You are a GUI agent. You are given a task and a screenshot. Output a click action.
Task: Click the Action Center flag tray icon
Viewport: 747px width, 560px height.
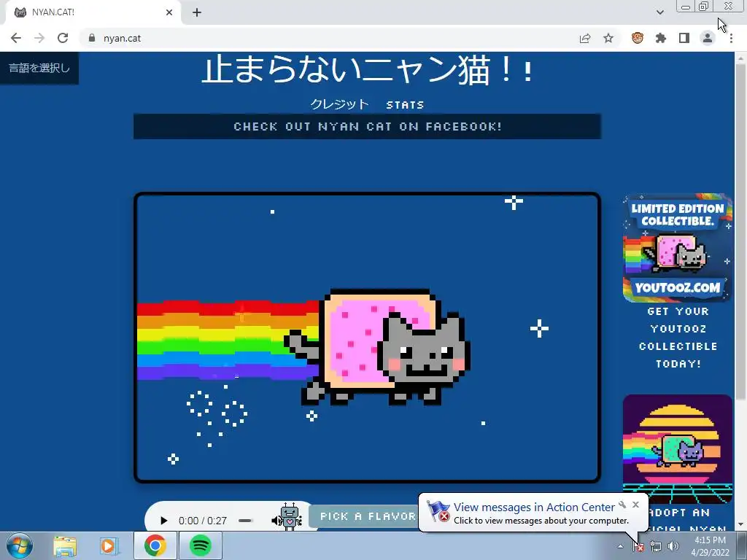tap(638, 547)
